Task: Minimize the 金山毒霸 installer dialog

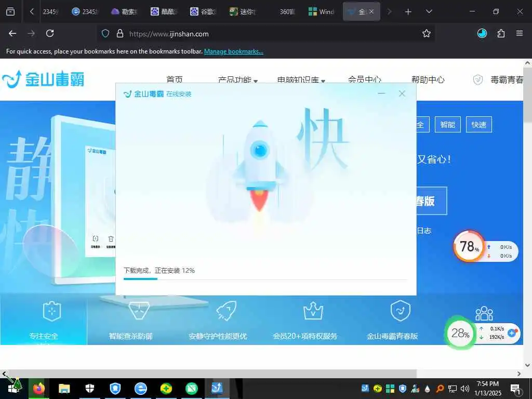Action: [381, 94]
